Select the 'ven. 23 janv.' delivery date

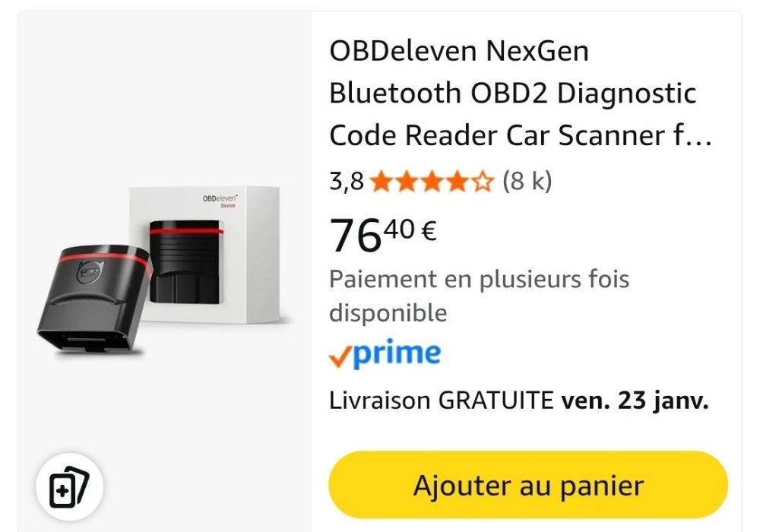pyautogui.click(x=635, y=401)
